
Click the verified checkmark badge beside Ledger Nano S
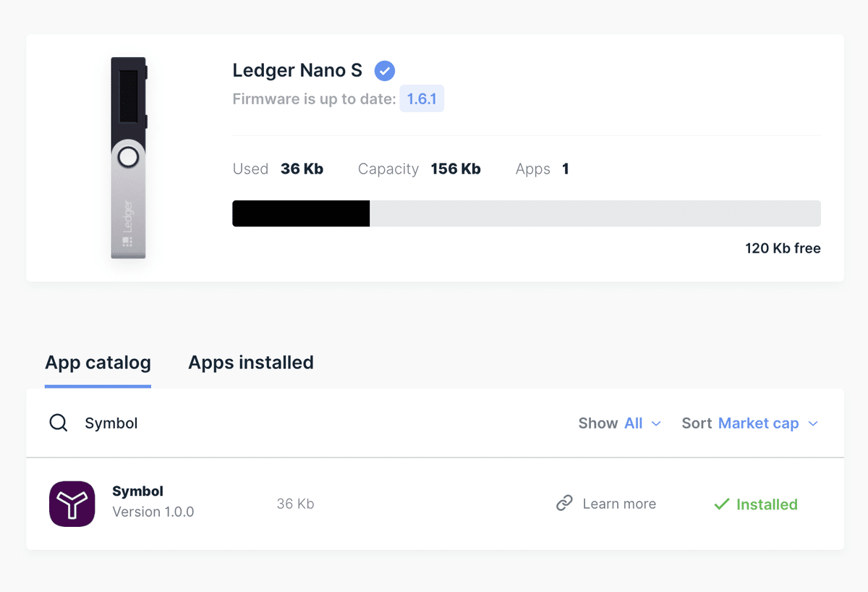(385, 71)
